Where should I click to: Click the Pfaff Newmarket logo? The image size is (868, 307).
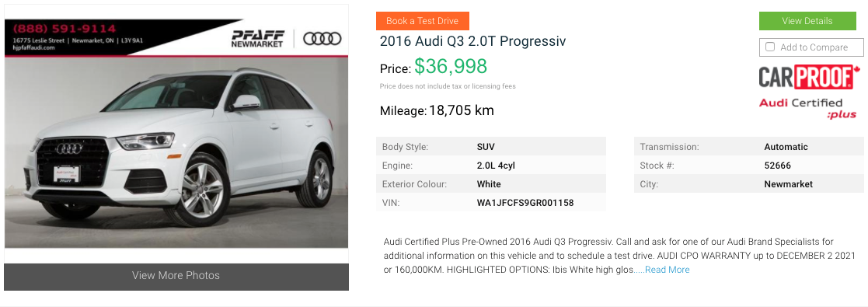(257, 38)
